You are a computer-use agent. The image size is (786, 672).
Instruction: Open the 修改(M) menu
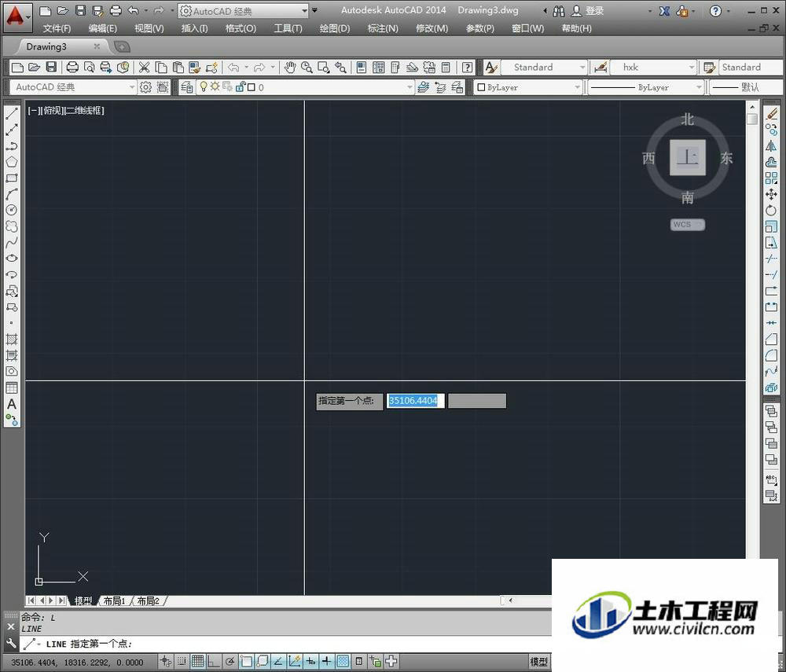pos(432,28)
